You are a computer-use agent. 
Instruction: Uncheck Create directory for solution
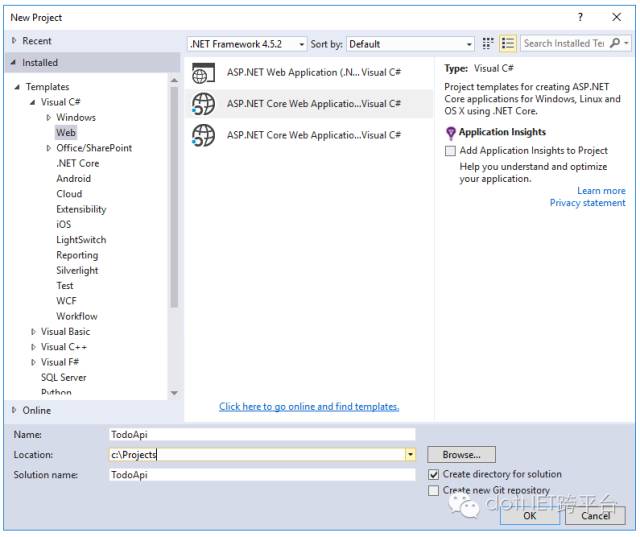[x=433, y=474]
